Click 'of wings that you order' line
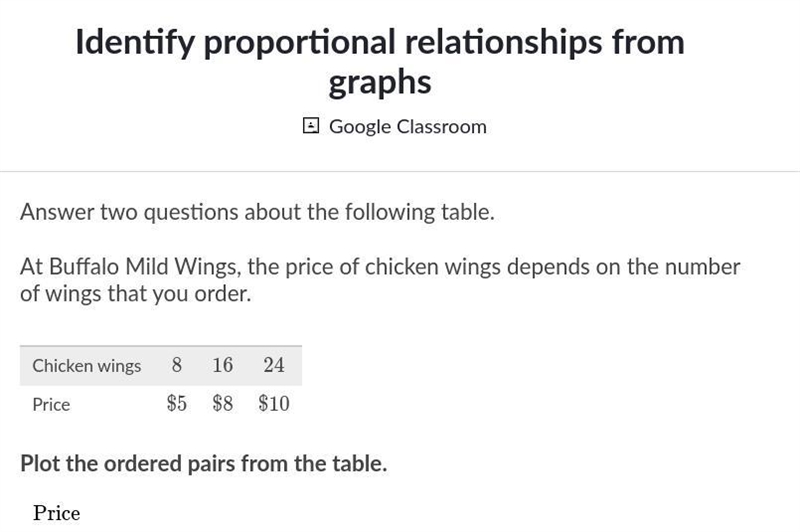This screenshot has width=800, height=532. [x=136, y=294]
